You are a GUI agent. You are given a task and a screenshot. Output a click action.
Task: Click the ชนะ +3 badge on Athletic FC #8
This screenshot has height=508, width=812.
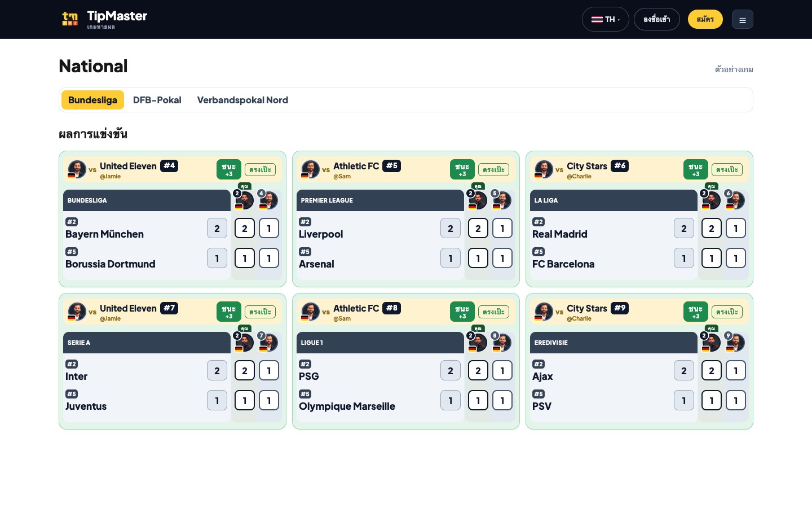(x=462, y=312)
